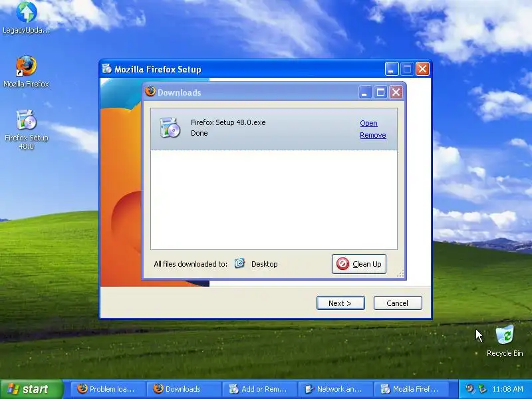
Task: Click the installer icon of Firefox Setup 48.0.exe
Action: 170,128
